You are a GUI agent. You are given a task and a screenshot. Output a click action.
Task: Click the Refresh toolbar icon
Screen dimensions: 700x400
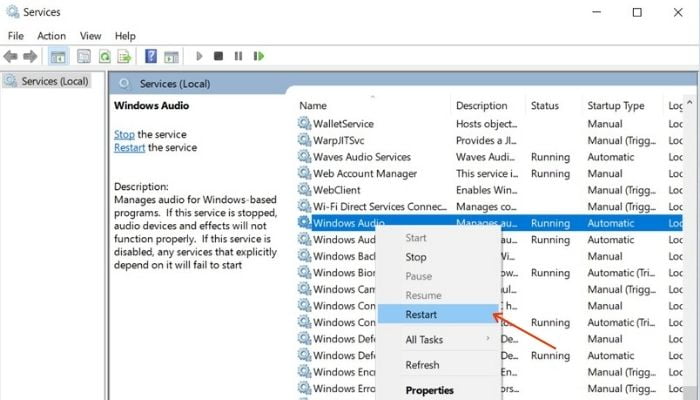pyautogui.click(x=104, y=56)
